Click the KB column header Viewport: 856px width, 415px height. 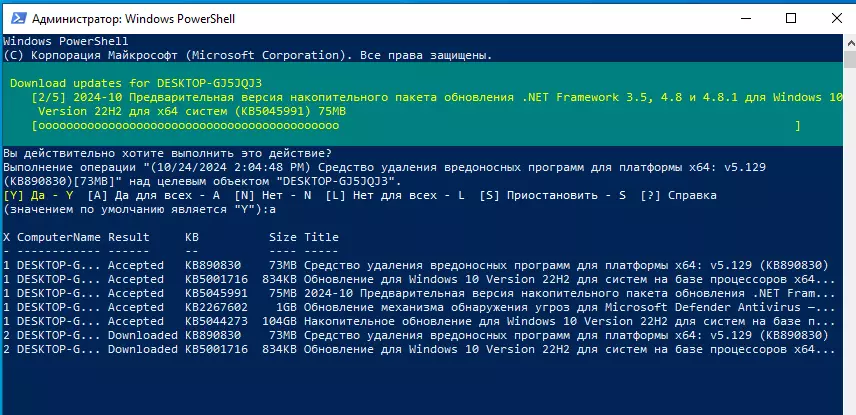192,237
